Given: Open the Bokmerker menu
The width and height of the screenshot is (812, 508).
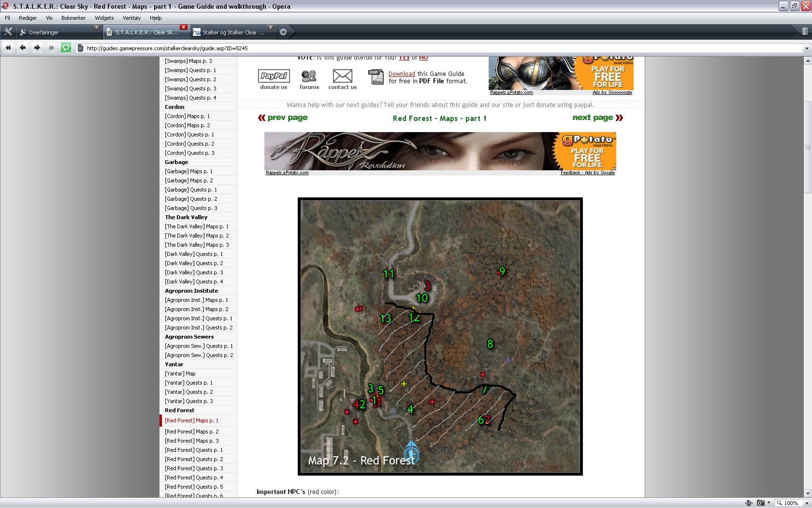Looking at the screenshot, I should (73, 18).
